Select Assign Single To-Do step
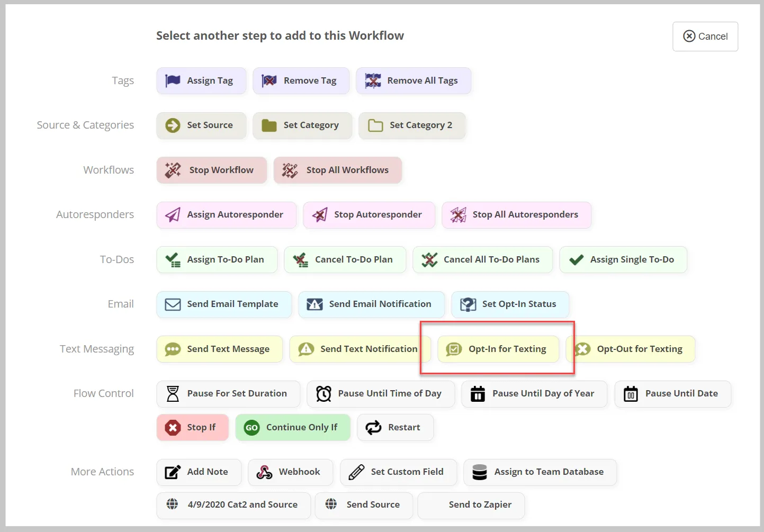This screenshot has width=764, height=532. click(623, 260)
